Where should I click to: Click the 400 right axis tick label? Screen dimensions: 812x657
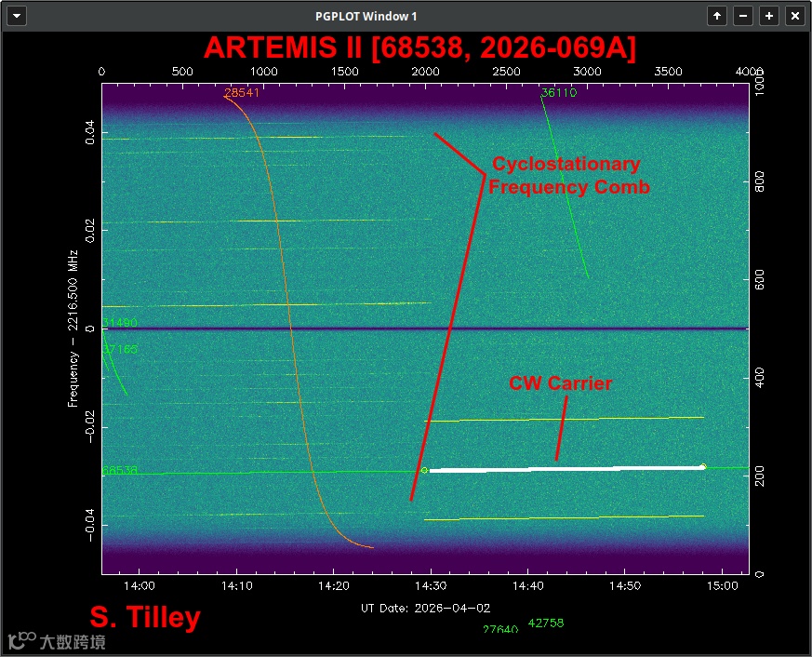pos(759,378)
